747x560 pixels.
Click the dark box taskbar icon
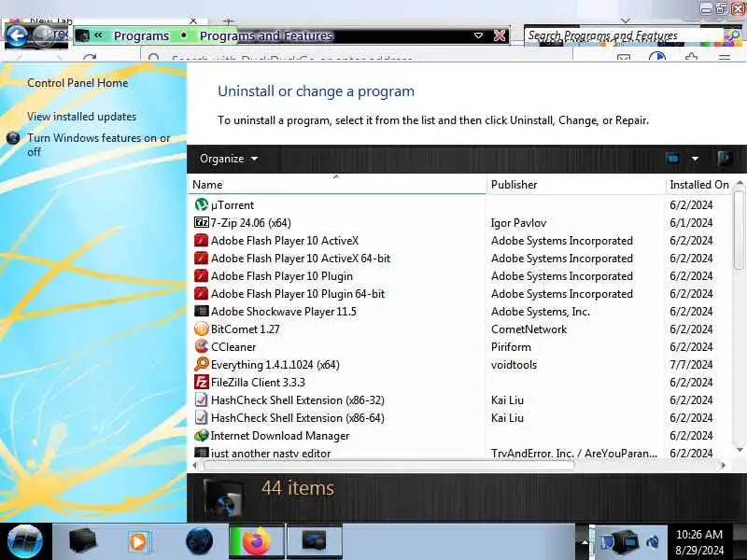[x=82, y=541]
